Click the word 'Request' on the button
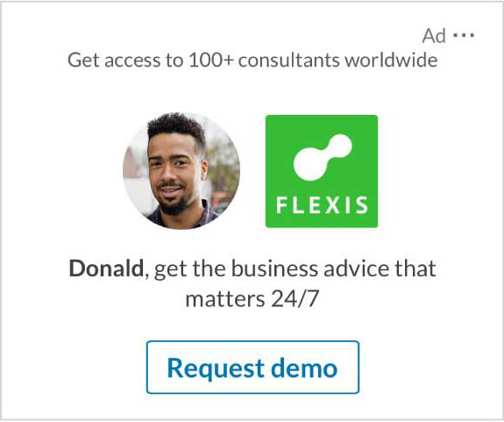Viewport: 504px width, 422px height. (x=216, y=369)
